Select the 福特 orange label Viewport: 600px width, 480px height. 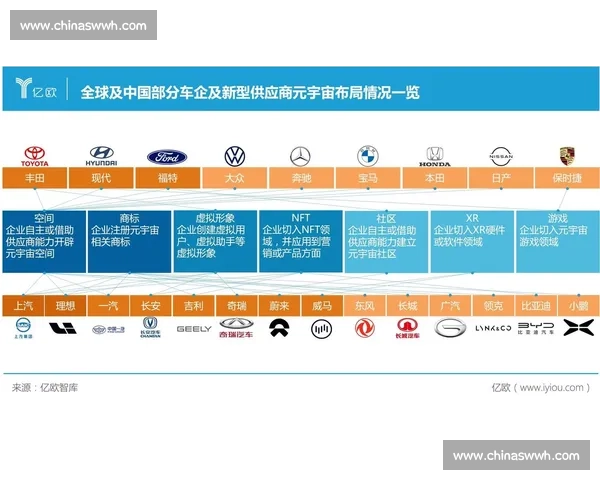pyautogui.click(x=168, y=178)
